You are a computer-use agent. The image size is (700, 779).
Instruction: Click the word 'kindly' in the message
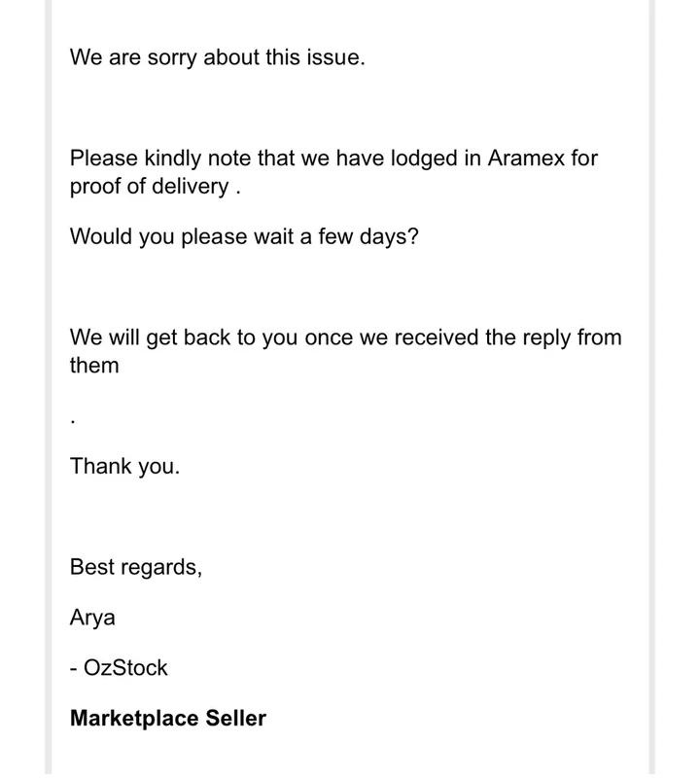click(173, 159)
